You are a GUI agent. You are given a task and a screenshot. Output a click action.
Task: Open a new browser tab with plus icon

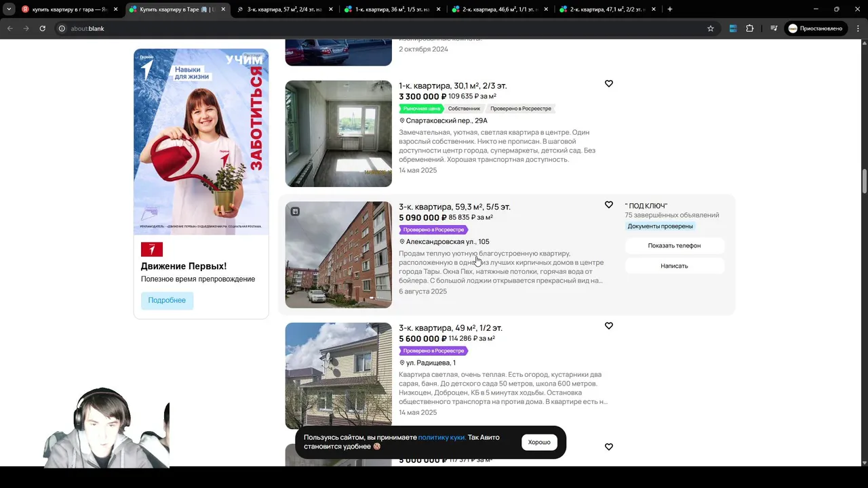tap(670, 9)
